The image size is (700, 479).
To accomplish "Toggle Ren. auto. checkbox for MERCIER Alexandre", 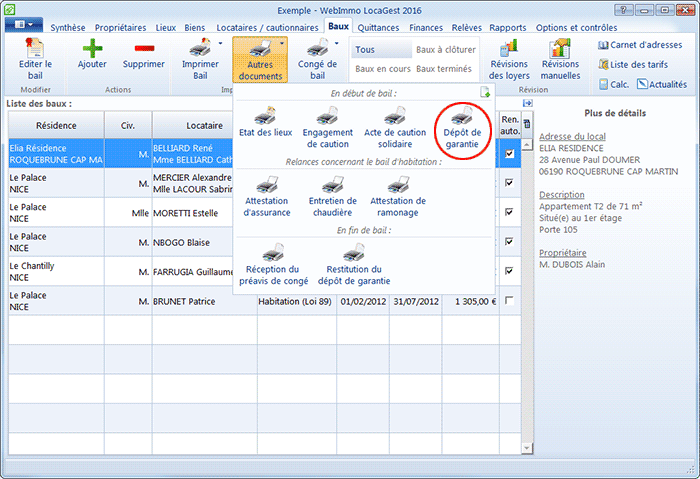I will click(x=509, y=183).
